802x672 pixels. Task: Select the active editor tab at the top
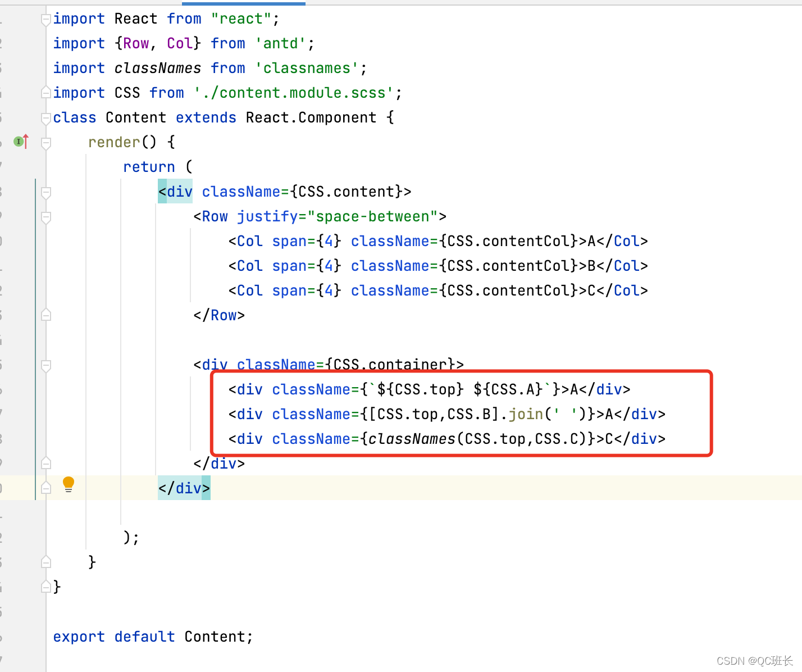point(243,3)
